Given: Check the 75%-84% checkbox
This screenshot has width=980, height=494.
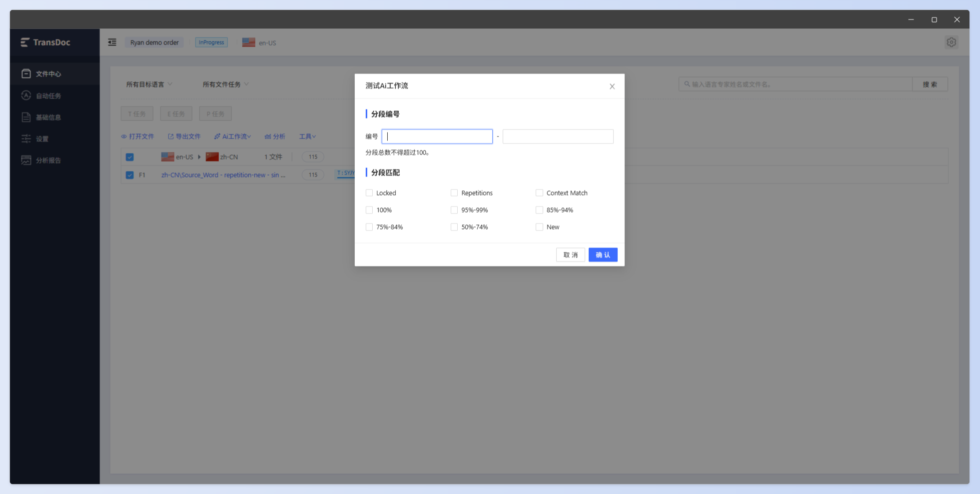Looking at the screenshot, I should click(x=369, y=227).
